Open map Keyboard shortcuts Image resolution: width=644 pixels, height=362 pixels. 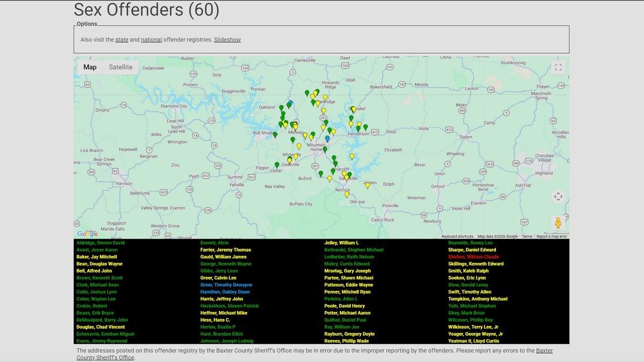458,236
